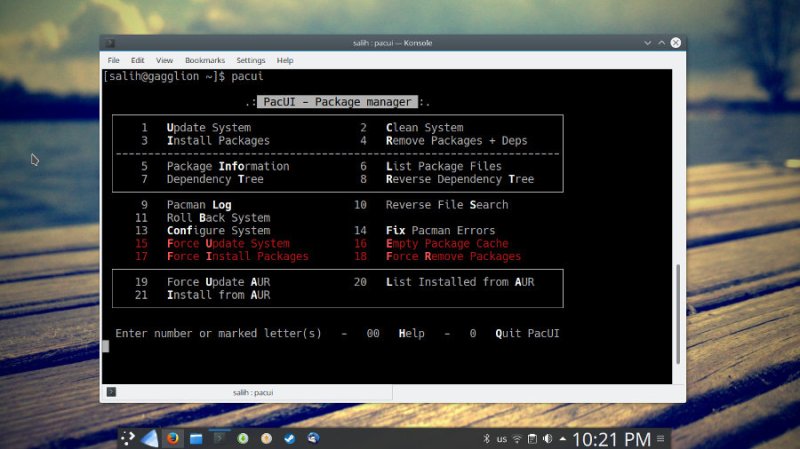
Task: Click the blue triangular icon in the taskbar
Action: pos(149,438)
